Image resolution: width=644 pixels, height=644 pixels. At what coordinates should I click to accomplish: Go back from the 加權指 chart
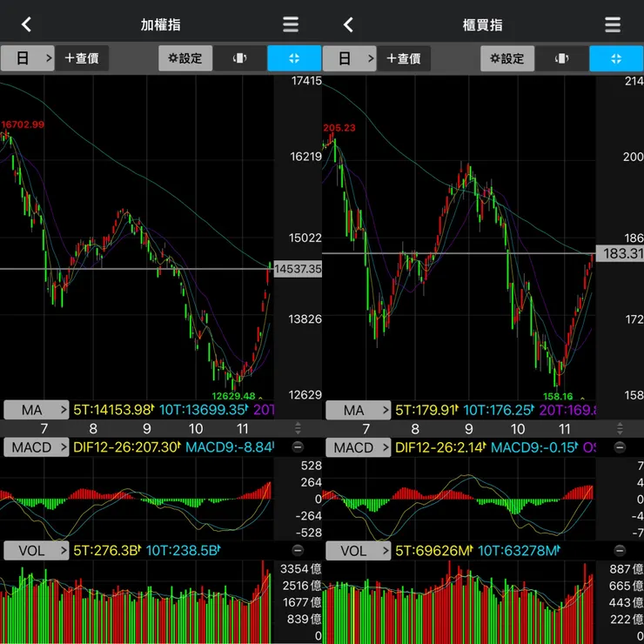pos(26,24)
